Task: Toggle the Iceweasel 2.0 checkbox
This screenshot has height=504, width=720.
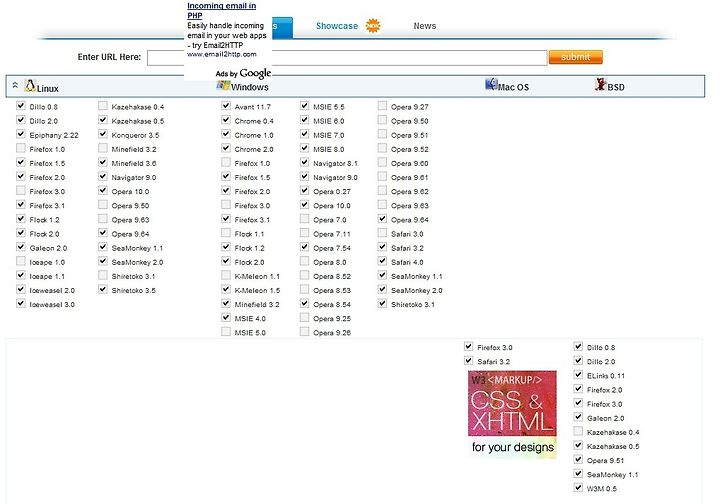Action: (x=21, y=289)
